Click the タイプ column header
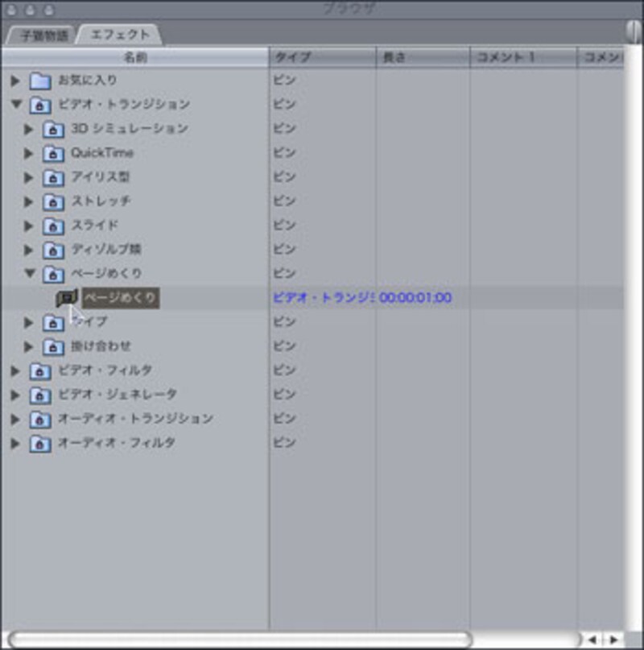This screenshot has height=650, width=644. tap(322, 58)
